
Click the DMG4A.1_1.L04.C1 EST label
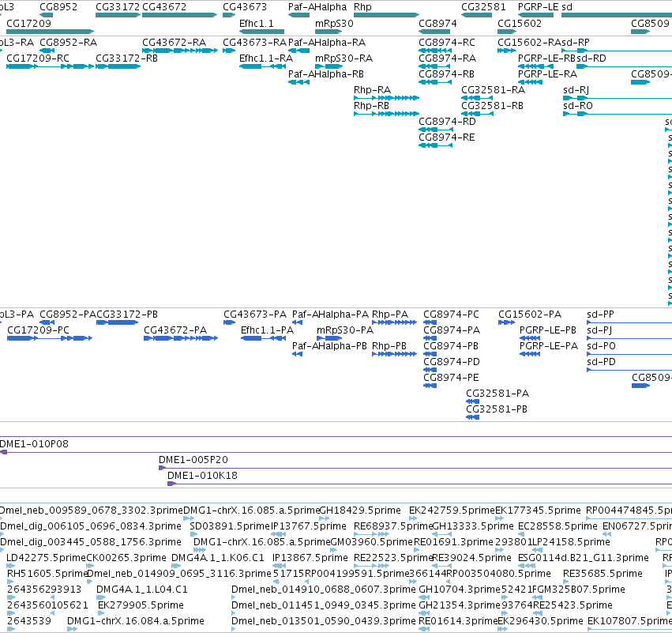point(142,590)
